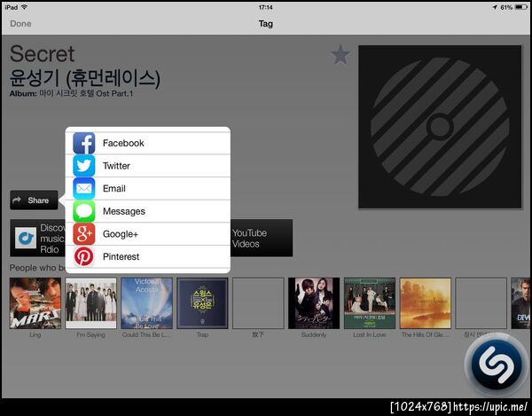Image resolution: width=532 pixels, height=416 pixels.
Task: Select Messages text in share list
Action: (x=124, y=211)
